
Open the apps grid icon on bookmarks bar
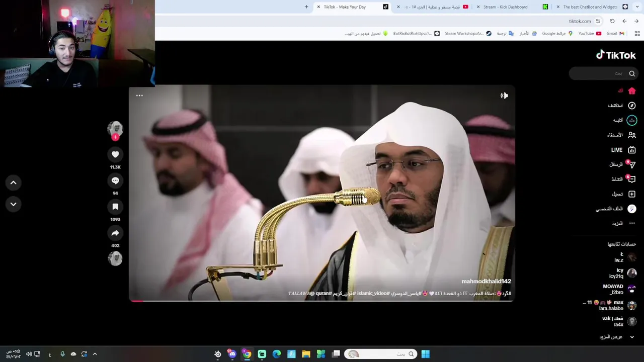click(637, 33)
